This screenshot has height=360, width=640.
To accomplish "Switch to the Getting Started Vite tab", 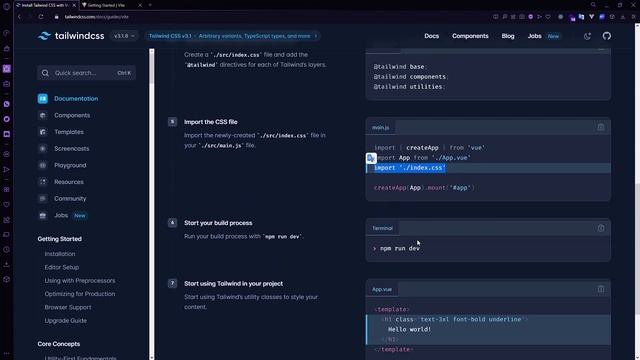I will [107, 5].
